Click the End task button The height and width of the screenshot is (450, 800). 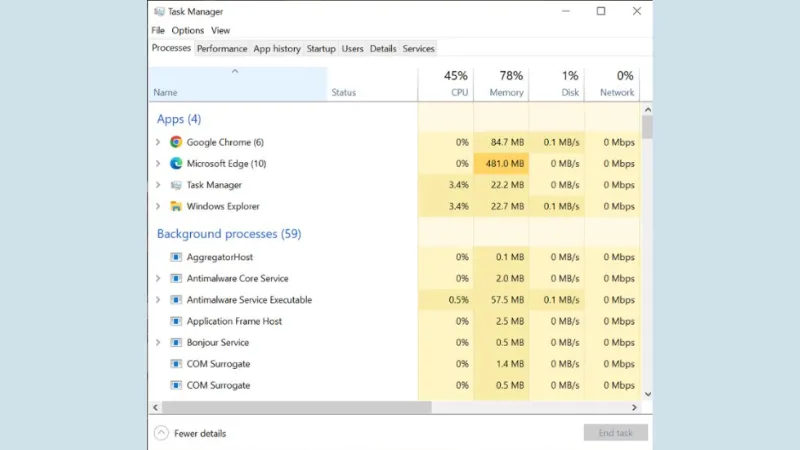(615, 433)
